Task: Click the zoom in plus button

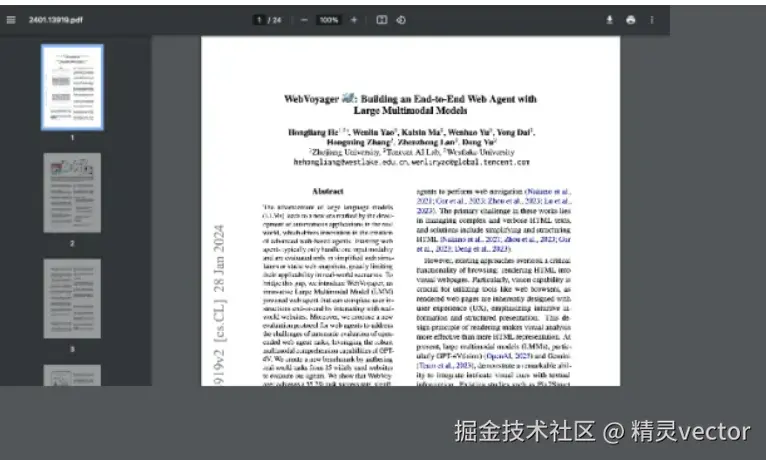Action: (354, 20)
